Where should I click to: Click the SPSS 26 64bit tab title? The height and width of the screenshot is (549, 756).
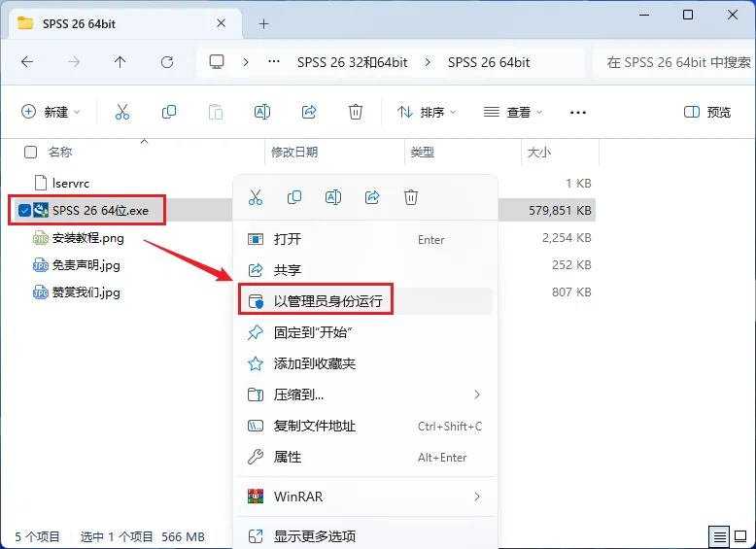point(79,23)
